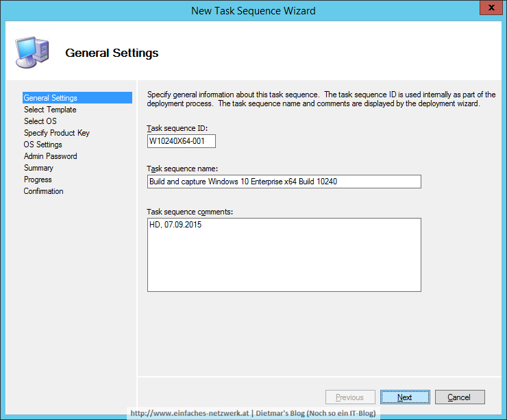Click inside Task sequence comments box

[x=284, y=255]
